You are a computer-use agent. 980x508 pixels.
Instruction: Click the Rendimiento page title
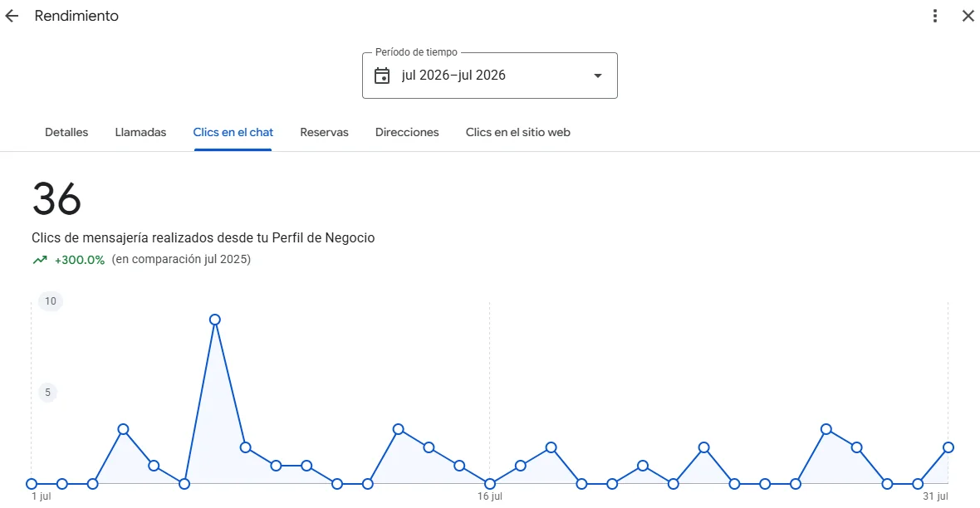76,17
